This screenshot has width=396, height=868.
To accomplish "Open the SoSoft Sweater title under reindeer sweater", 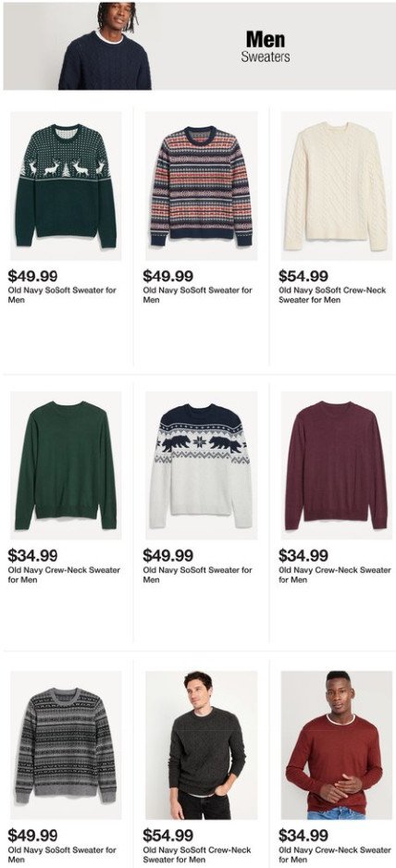I will click(x=62, y=295).
